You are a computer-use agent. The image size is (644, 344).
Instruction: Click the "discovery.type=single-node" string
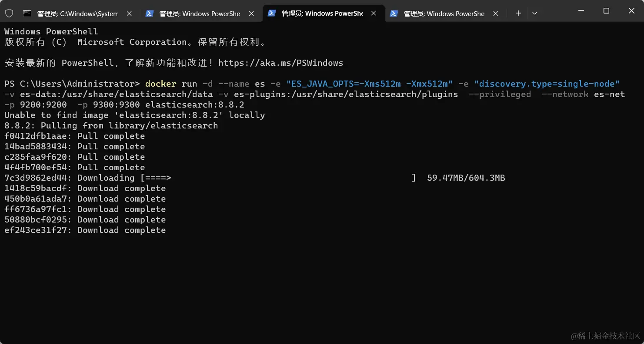pyautogui.click(x=547, y=84)
